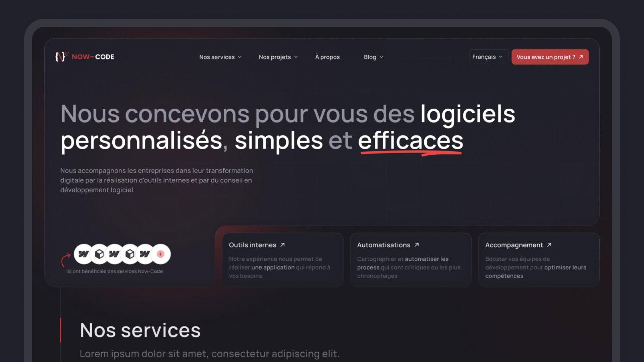The width and height of the screenshot is (644, 362).
Task: Toggle the language selector dropdown
Action: (487, 57)
